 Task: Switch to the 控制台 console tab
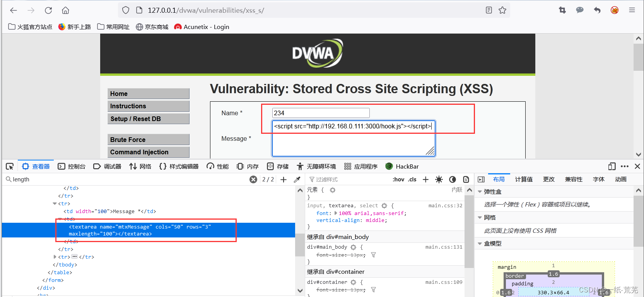pos(72,166)
